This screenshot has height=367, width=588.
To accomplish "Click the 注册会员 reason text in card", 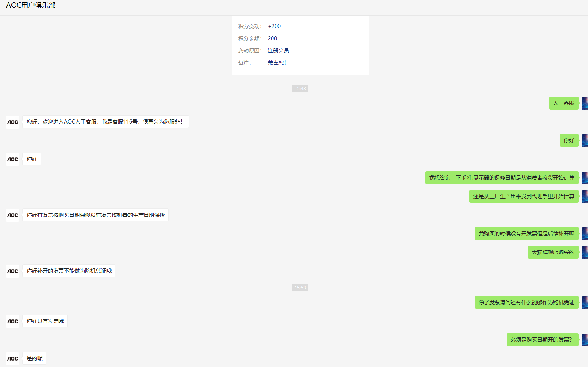I will tap(278, 51).
